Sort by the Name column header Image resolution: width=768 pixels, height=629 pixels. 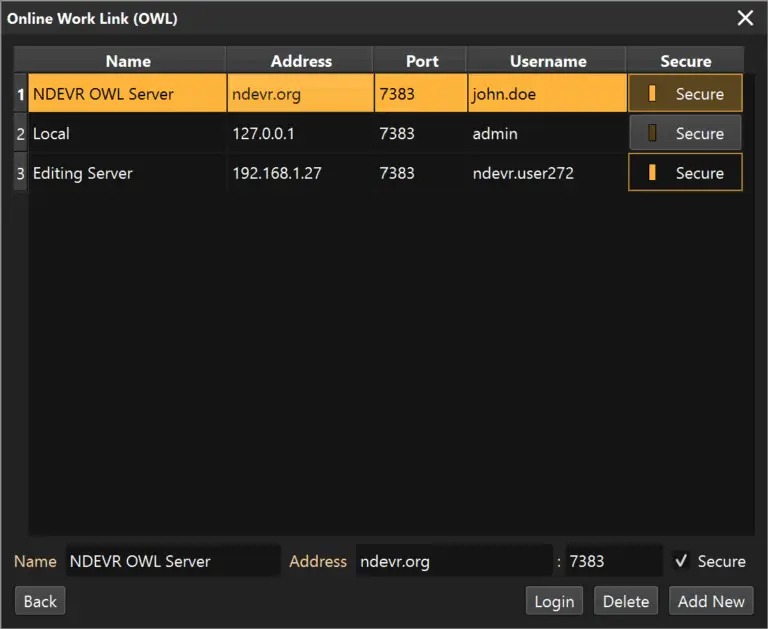[x=127, y=61]
